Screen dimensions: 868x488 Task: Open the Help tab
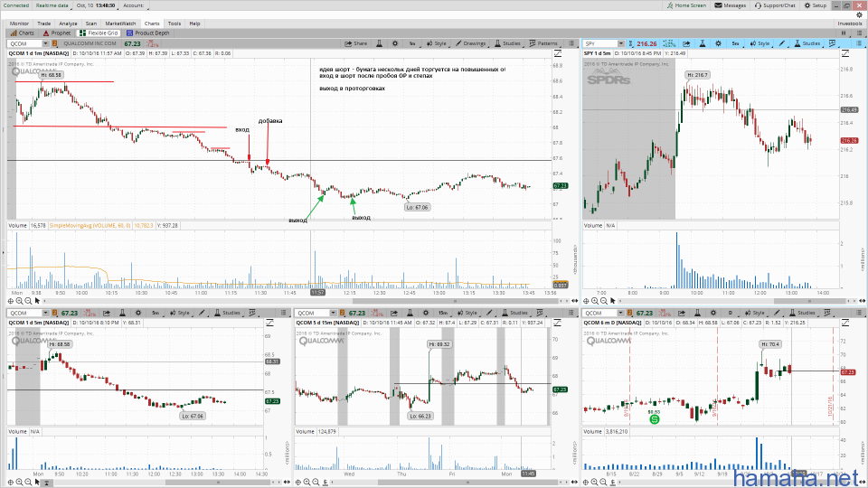[x=194, y=23]
